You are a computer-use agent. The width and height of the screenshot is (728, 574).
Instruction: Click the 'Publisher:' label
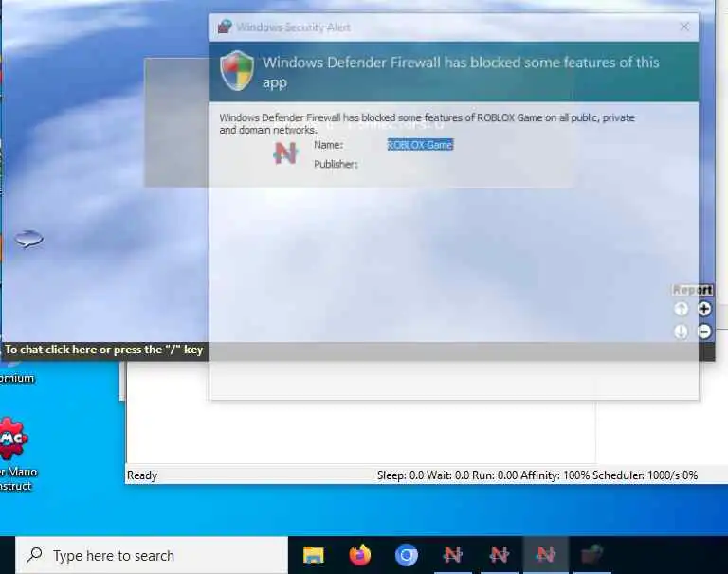(x=336, y=164)
